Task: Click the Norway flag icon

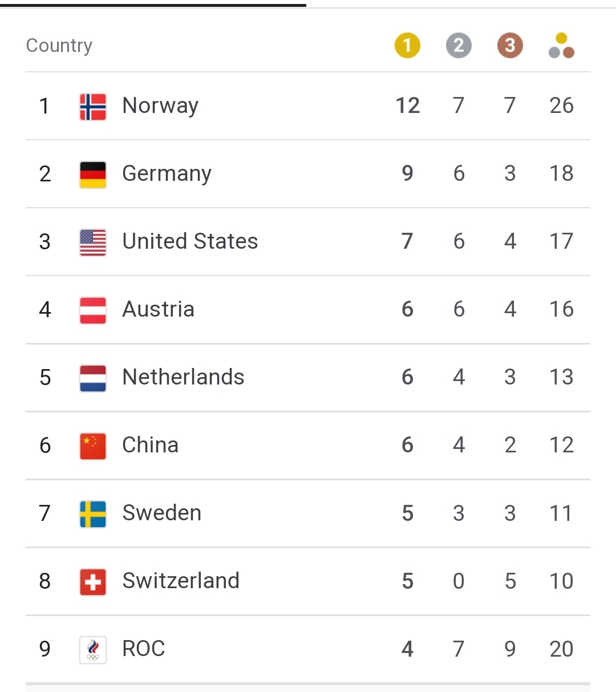Action: pyautogui.click(x=93, y=107)
